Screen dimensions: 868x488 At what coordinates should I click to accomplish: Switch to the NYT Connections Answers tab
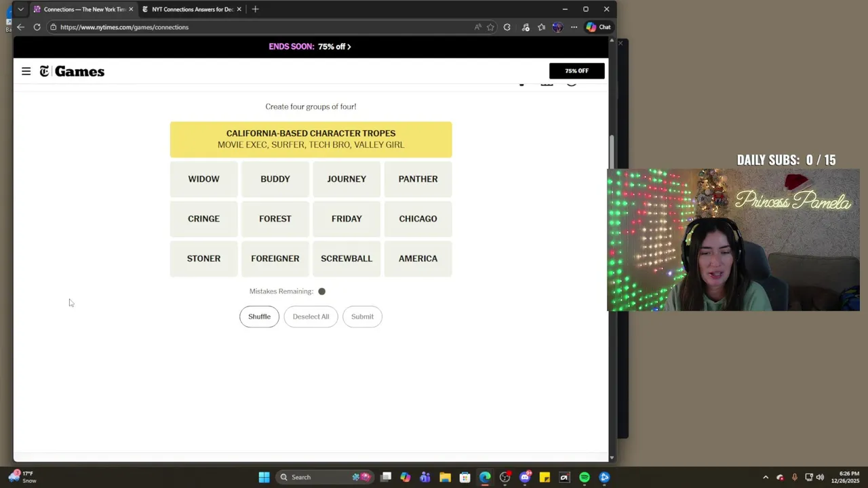point(191,9)
